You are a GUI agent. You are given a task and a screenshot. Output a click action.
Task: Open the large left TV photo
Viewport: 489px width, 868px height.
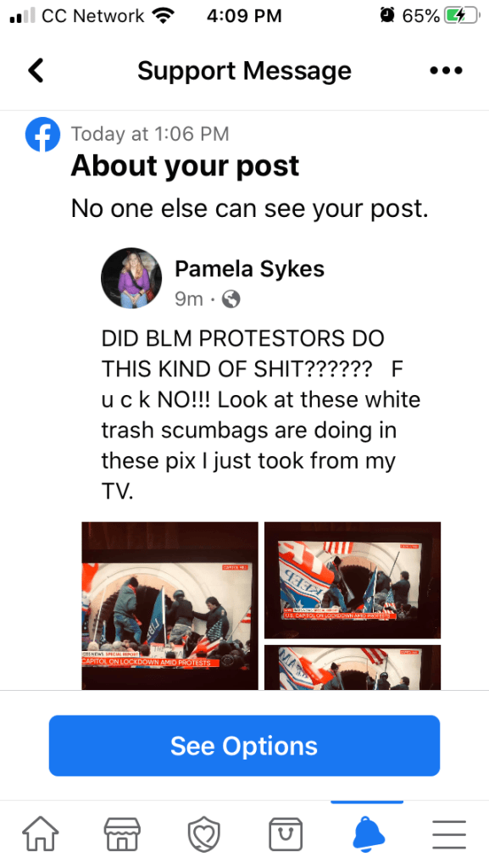pos(169,605)
